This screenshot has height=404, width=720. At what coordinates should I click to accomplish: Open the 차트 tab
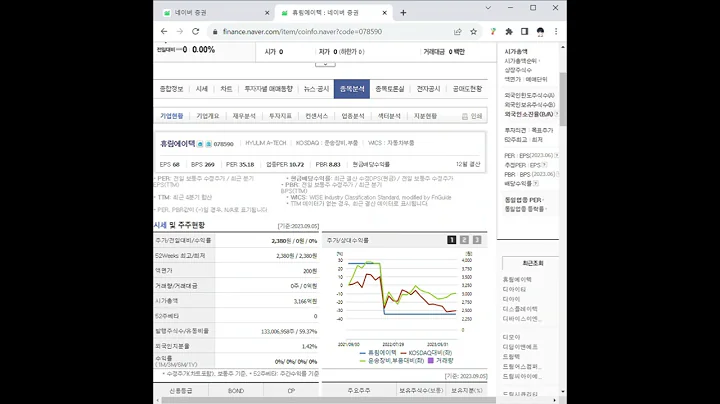click(x=226, y=89)
